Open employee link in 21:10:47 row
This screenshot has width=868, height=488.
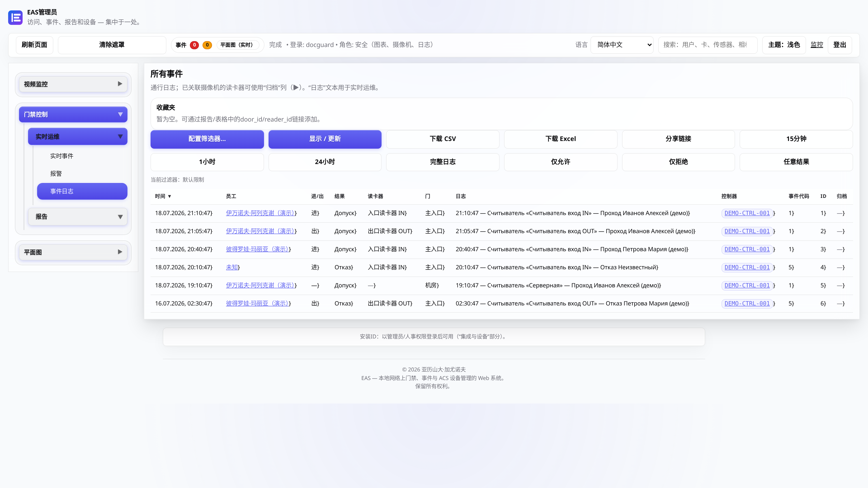coord(260,213)
